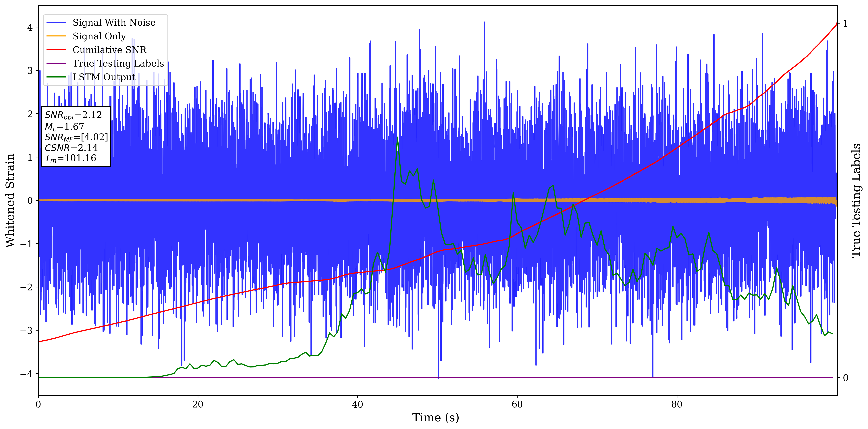The height and width of the screenshot is (429, 868).
Task: Click the x-axis tick label 80
Action: (x=677, y=404)
